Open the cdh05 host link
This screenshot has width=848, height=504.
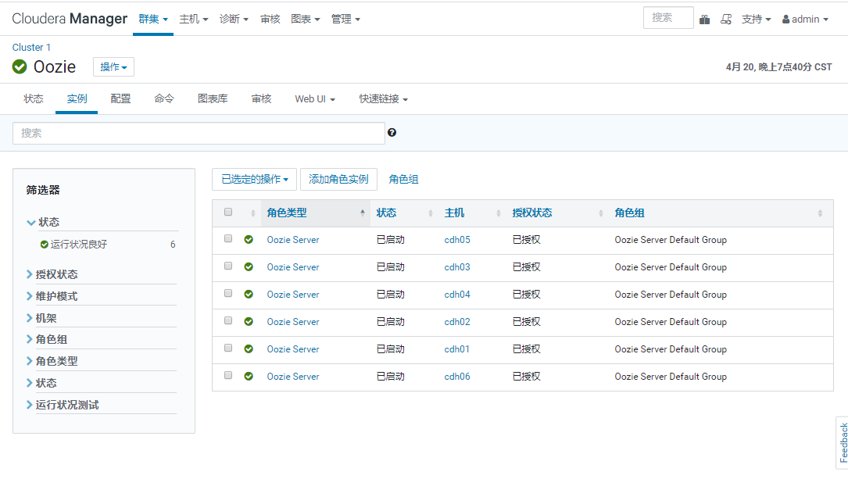pos(457,240)
